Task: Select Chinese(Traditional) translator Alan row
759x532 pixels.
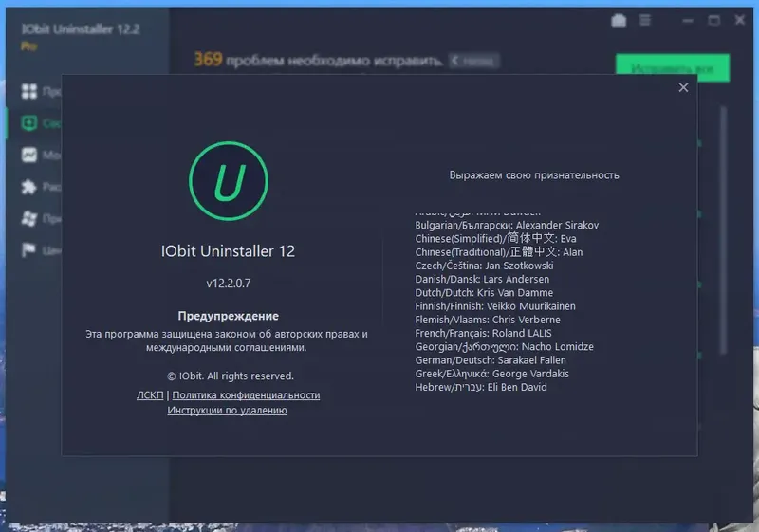Action: click(x=499, y=252)
